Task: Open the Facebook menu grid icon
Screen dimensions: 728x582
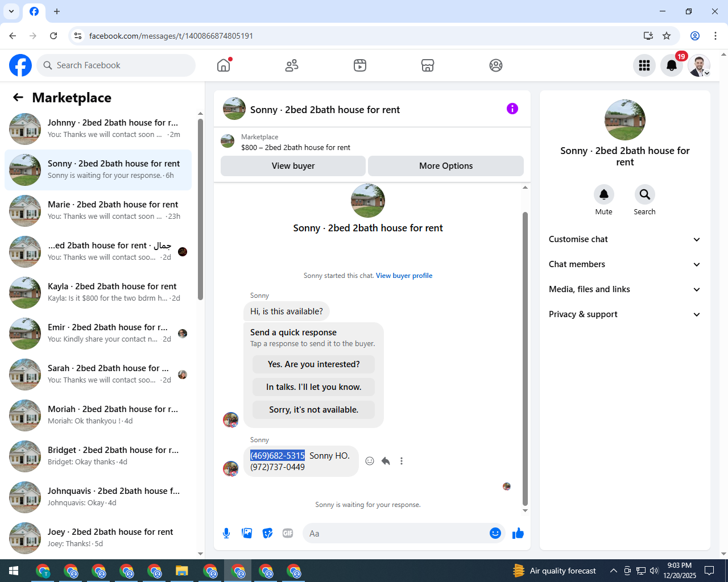Action: [x=644, y=65]
